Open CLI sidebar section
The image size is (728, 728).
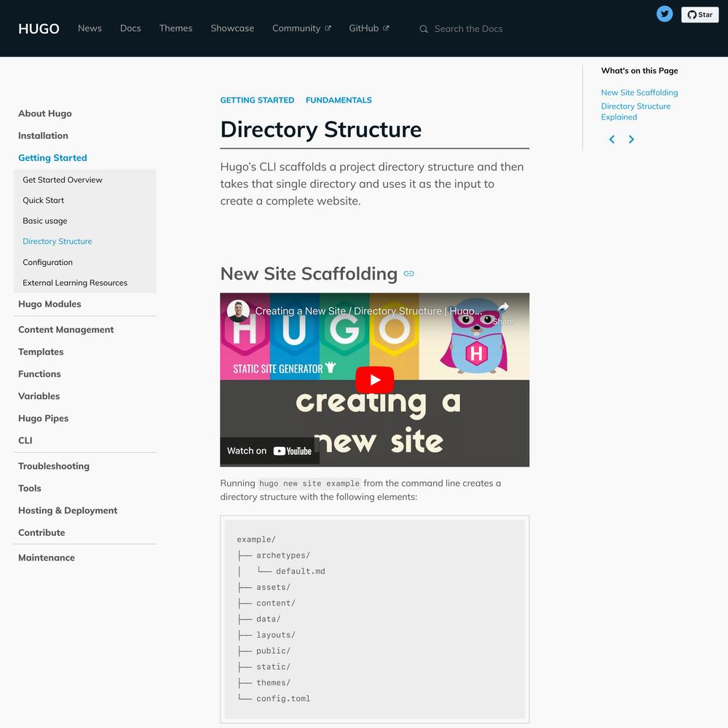25,440
